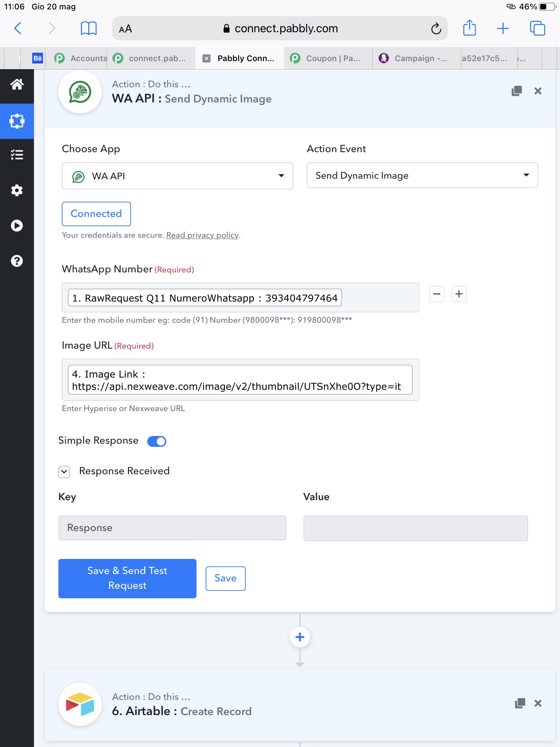Screen dimensions: 560x747
Task: Open Safari bookmarks book icon
Action: tap(88, 28)
